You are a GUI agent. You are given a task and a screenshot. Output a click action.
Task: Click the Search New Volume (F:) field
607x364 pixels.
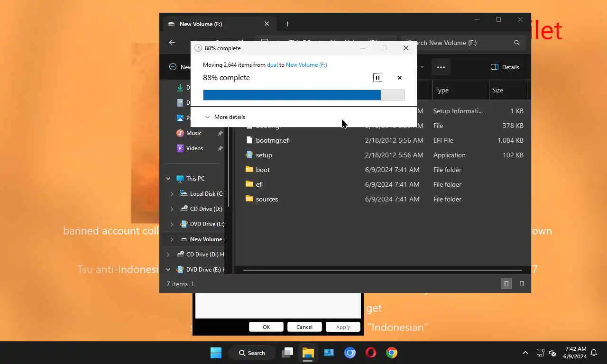click(x=462, y=43)
